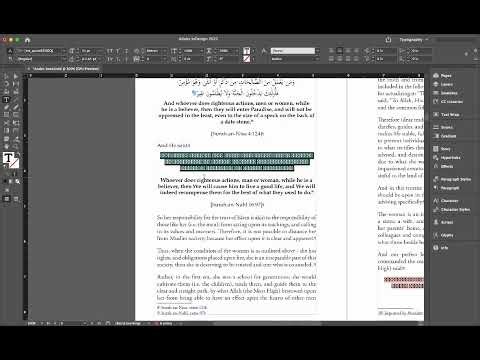480x360 pixels.
Task: Open the Stroke panel
Action: [443, 127]
